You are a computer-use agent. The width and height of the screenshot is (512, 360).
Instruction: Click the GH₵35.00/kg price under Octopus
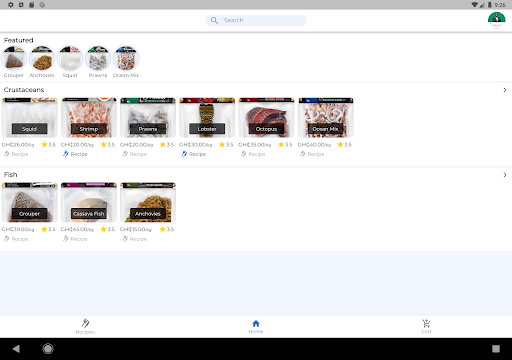pyautogui.click(x=255, y=145)
